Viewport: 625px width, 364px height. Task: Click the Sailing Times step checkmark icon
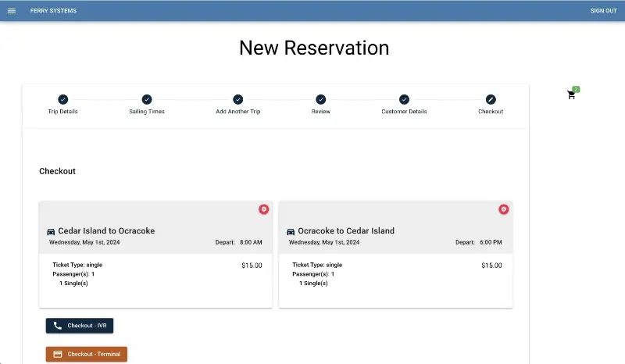(x=147, y=99)
